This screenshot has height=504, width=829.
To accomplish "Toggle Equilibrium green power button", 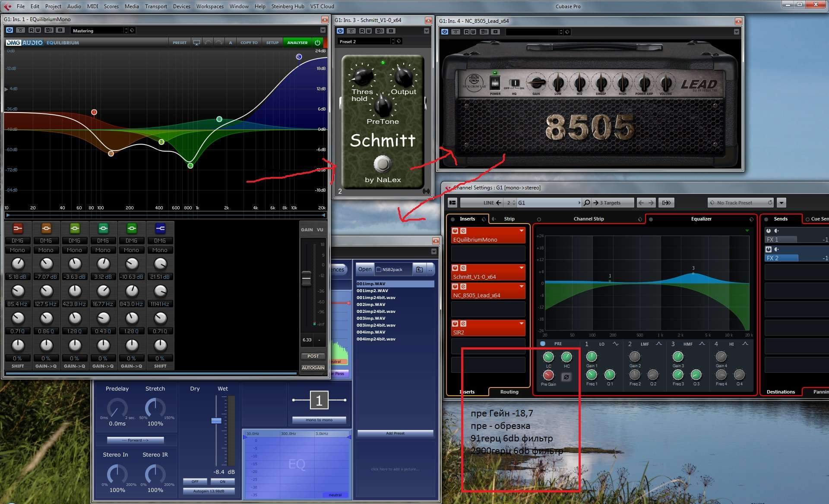I will pos(318,43).
